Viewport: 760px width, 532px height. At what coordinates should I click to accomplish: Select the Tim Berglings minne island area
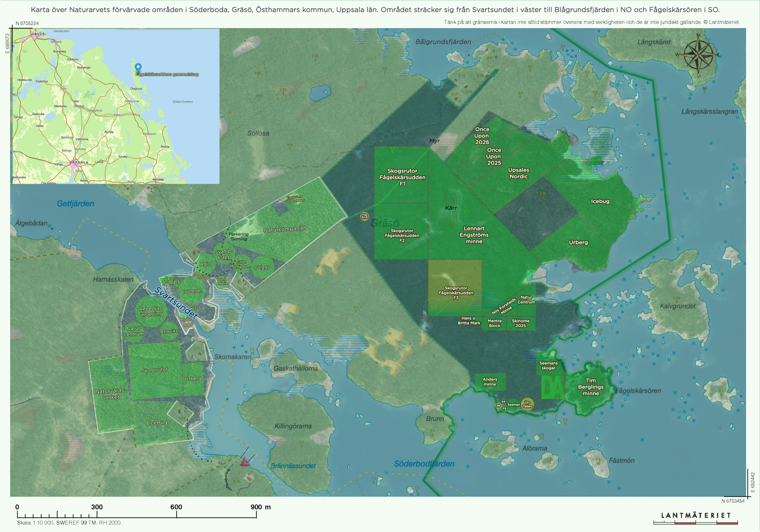click(590, 387)
